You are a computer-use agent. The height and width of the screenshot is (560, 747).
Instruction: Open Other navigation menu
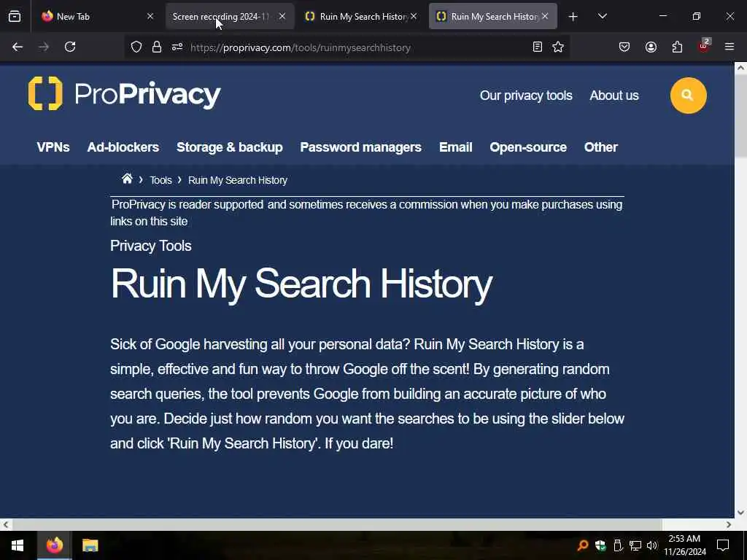[601, 147]
